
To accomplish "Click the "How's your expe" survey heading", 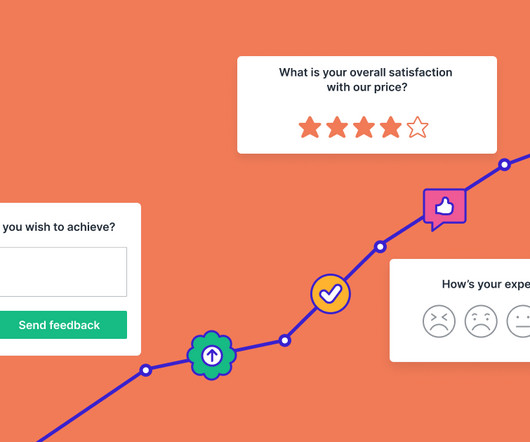I will point(486,285).
